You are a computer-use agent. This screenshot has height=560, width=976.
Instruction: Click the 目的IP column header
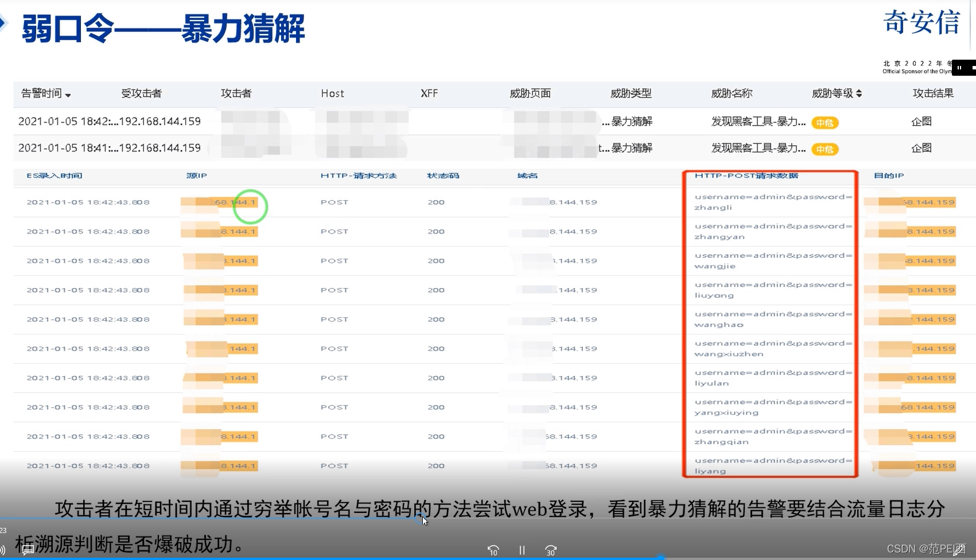pos(889,176)
